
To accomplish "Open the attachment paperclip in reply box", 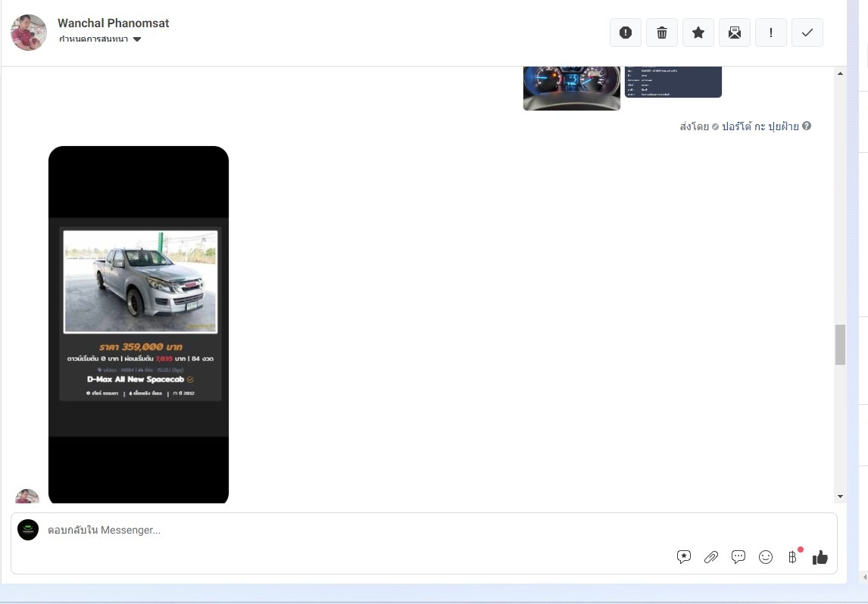I will coord(711,557).
